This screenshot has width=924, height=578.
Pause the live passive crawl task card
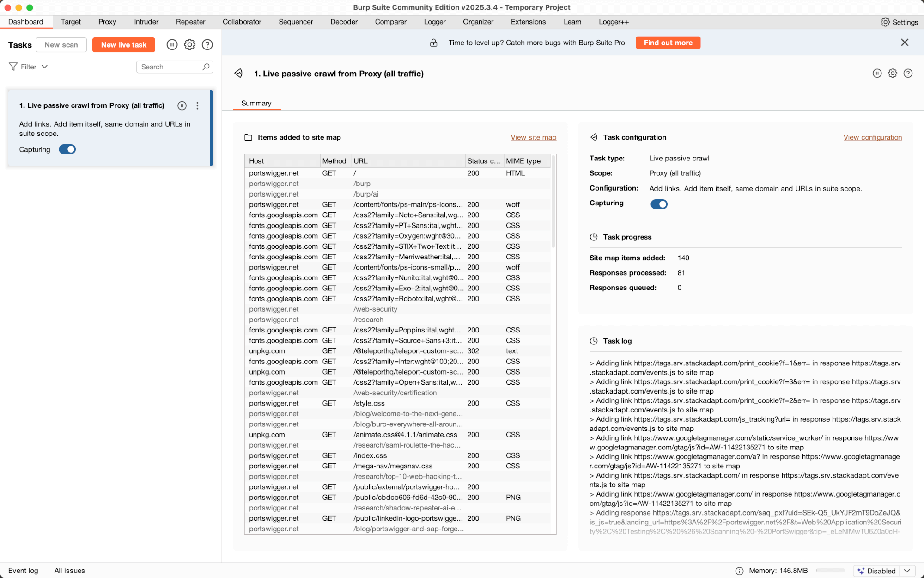click(x=182, y=106)
